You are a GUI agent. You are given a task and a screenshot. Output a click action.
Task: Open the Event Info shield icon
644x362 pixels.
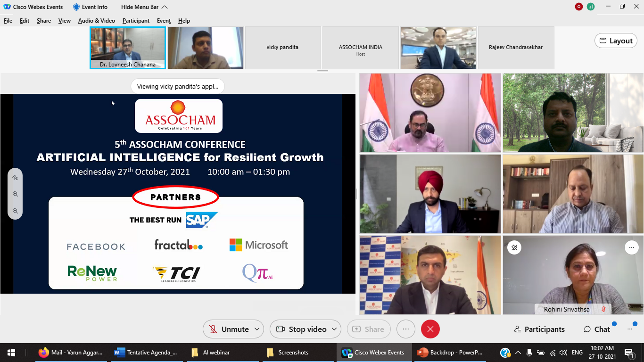point(76,7)
